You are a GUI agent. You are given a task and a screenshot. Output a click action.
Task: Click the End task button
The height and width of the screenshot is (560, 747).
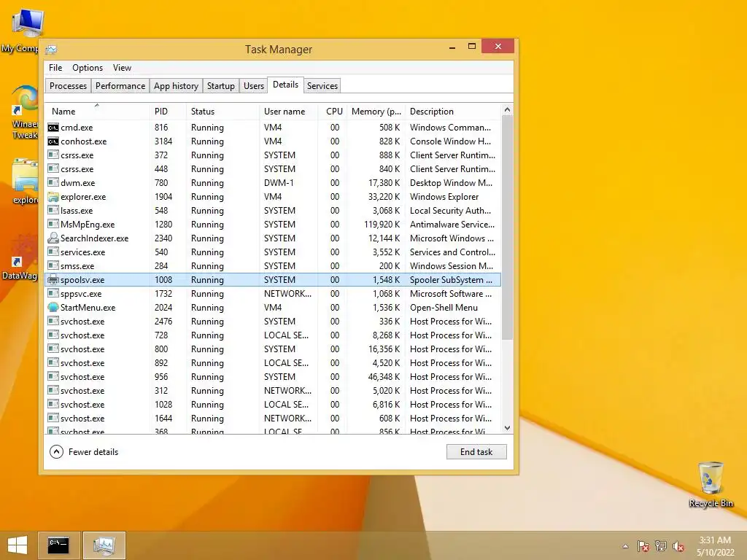point(476,452)
